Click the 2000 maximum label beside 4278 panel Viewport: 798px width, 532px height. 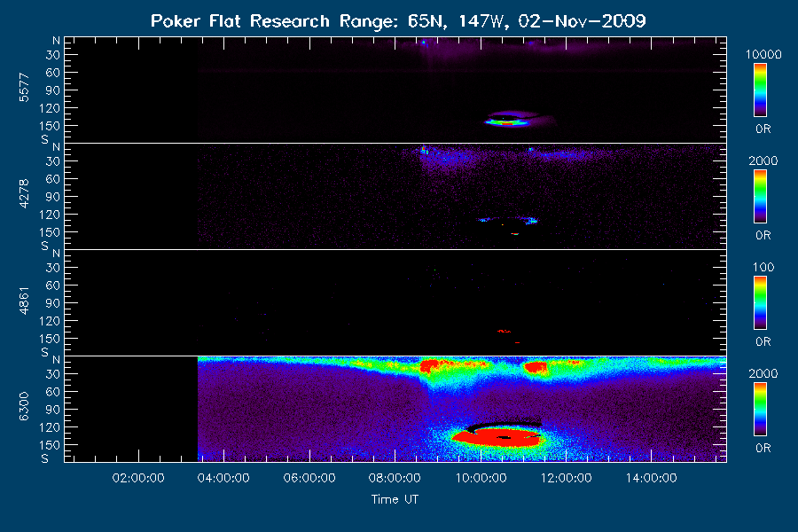(x=763, y=160)
